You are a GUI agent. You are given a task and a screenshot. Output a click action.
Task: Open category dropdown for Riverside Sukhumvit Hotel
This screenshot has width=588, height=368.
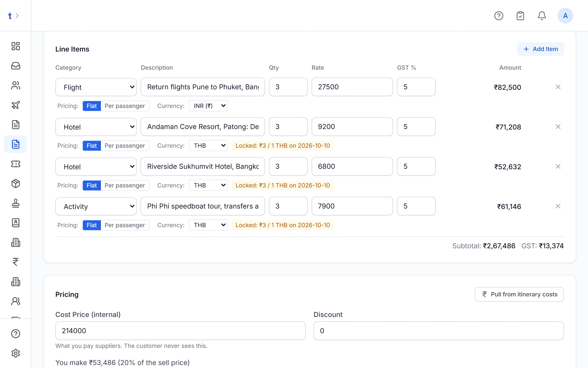point(96,167)
